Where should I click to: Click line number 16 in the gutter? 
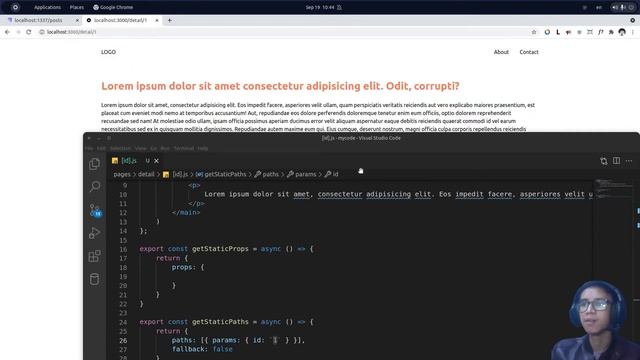click(123, 249)
